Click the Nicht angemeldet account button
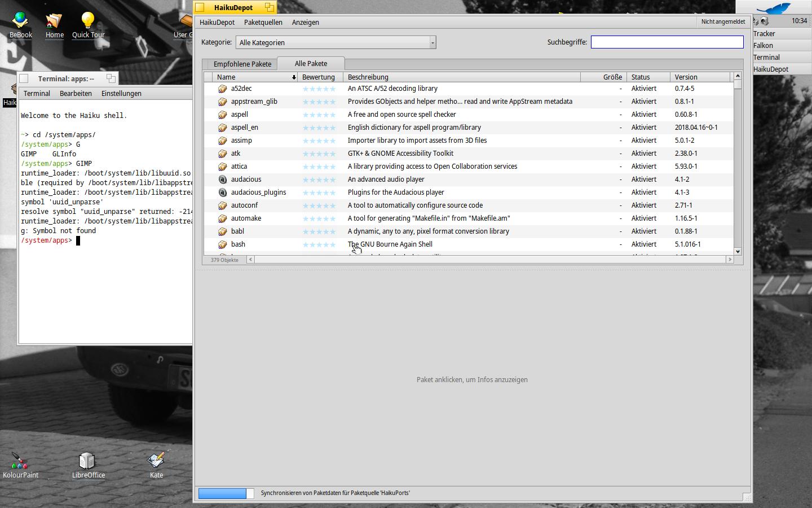 pos(723,21)
